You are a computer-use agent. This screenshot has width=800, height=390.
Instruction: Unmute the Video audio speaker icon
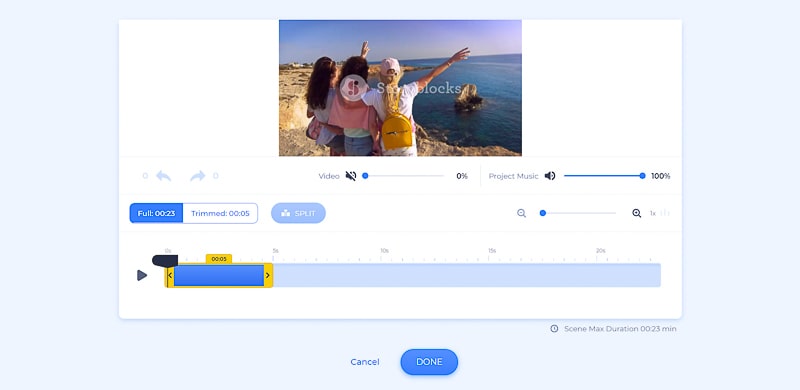pos(351,176)
